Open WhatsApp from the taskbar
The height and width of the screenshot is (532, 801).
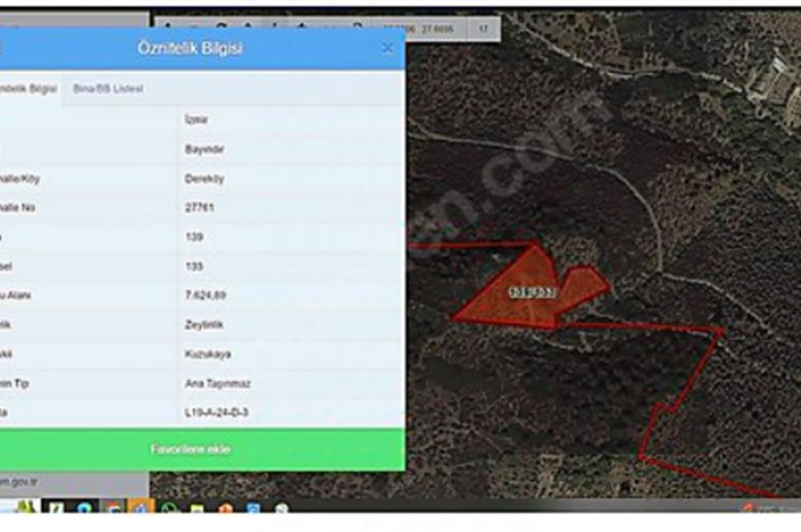pyautogui.click(x=169, y=508)
